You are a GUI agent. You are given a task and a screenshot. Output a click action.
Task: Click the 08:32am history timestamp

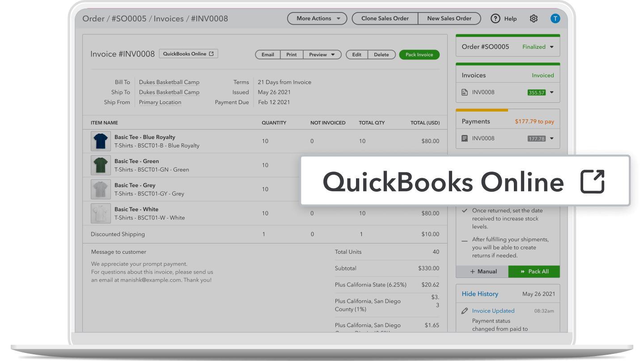544,311
